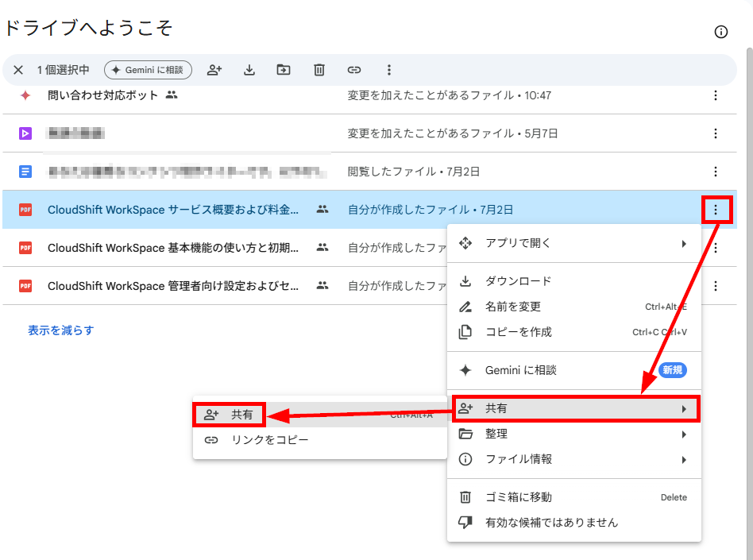Select the CloudShift WorkSpace 基本機能 PDF row
This screenshot has width=753, height=560.
(369, 248)
